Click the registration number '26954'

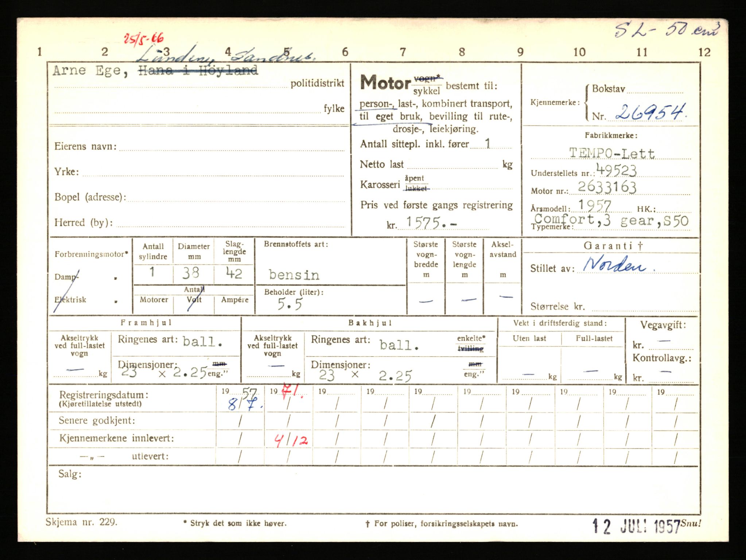click(651, 112)
